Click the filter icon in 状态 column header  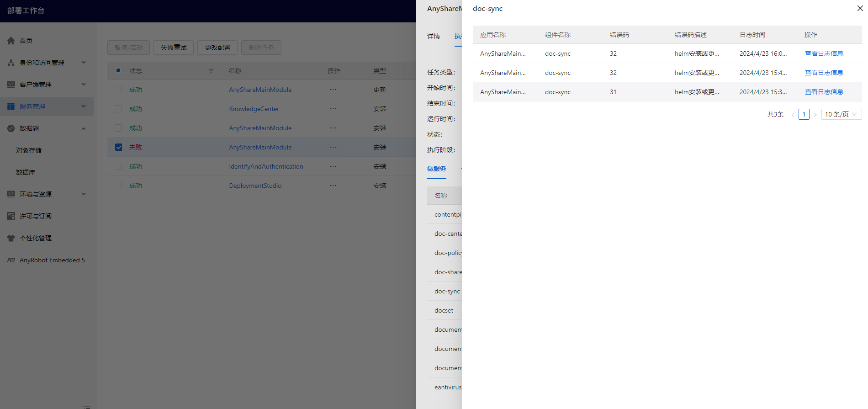(x=211, y=71)
